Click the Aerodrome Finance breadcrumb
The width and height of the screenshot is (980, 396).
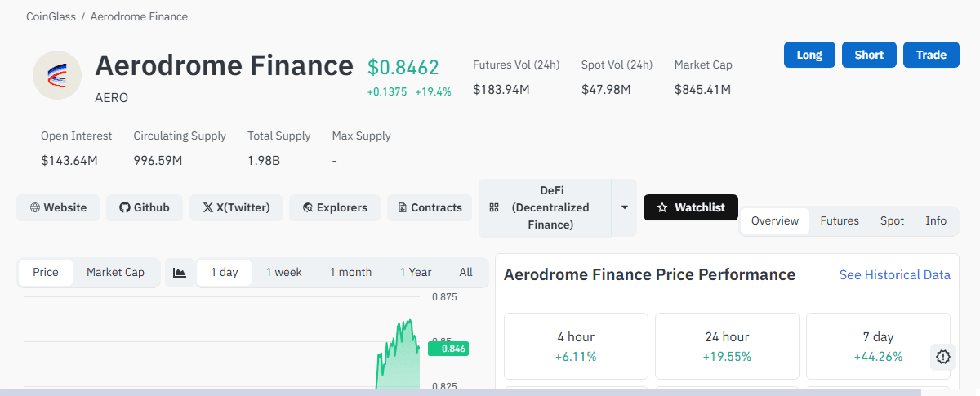point(139,16)
